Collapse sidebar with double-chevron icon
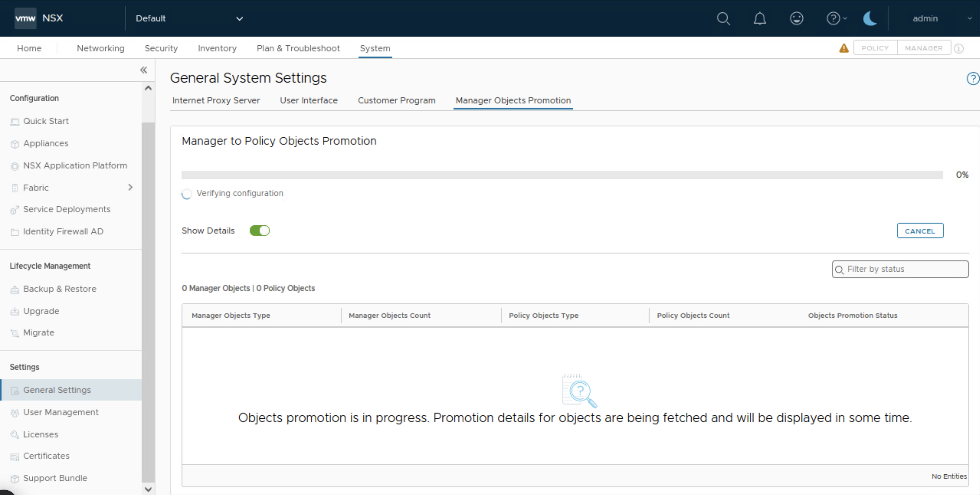Screen dimensions: 980x495 (143, 70)
